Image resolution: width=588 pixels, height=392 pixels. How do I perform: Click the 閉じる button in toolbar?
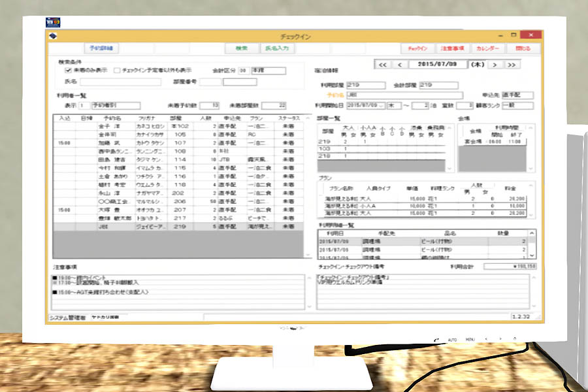tap(523, 48)
